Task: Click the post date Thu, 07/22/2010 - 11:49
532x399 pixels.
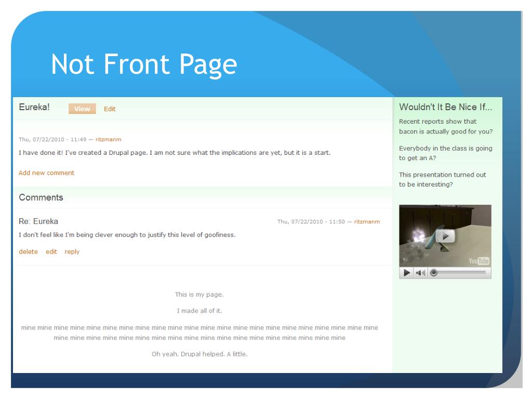Action: click(52, 139)
